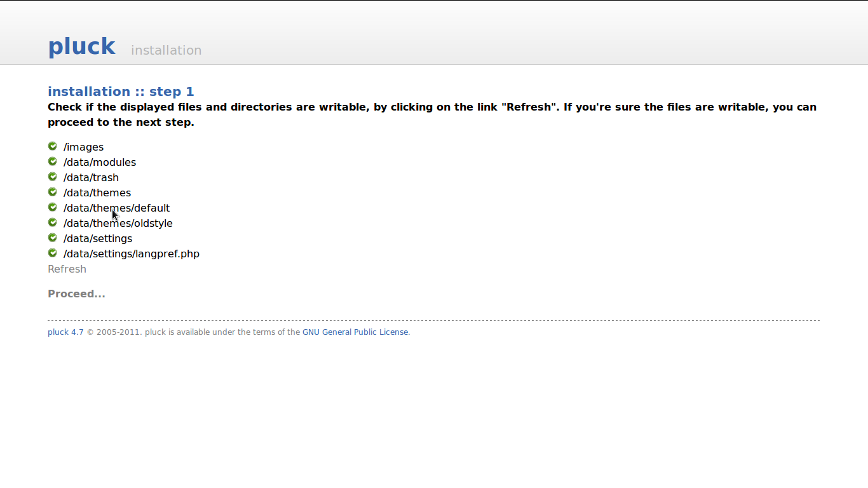Click the check icon for /data/settings/langpref.php
Screen dimensions: 868x488
point(53,253)
